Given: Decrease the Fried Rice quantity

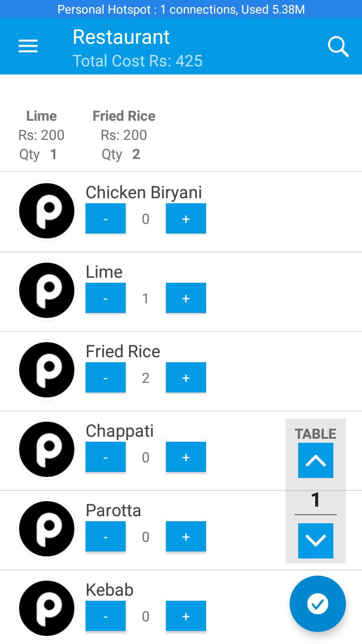Looking at the screenshot, I should click(x=106, y=377).
